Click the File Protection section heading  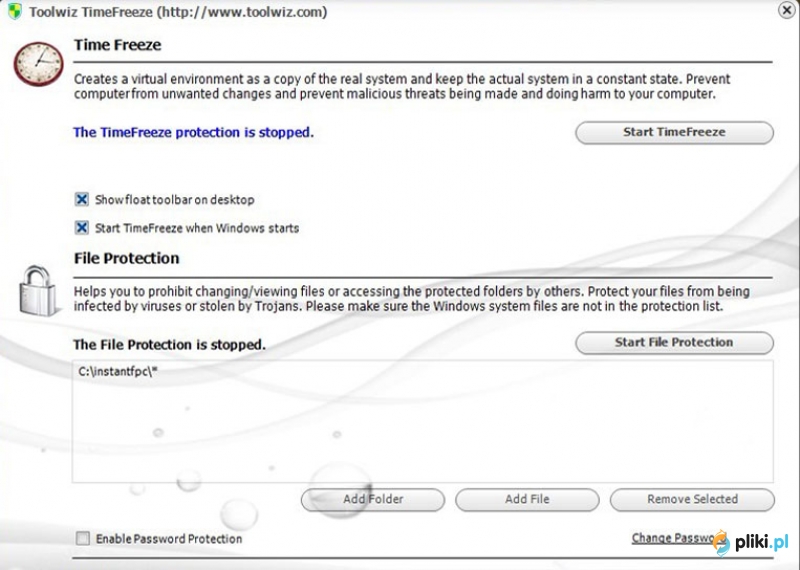click(127, 258)
